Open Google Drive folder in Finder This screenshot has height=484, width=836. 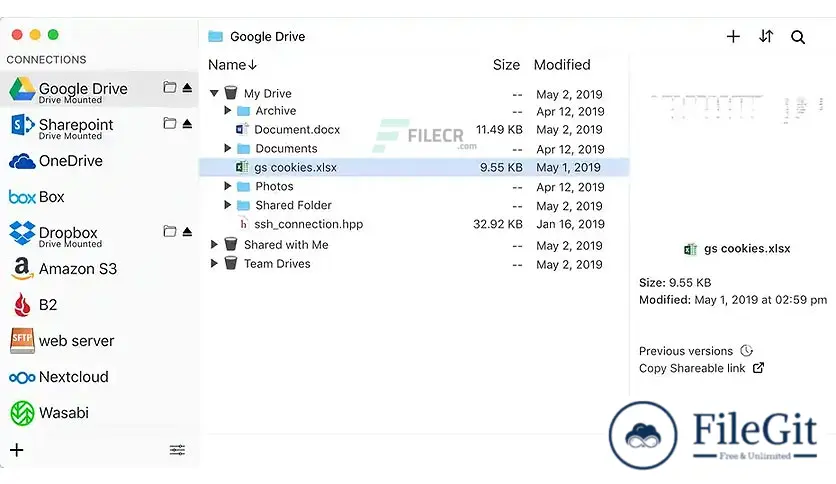tap(170, 87)
